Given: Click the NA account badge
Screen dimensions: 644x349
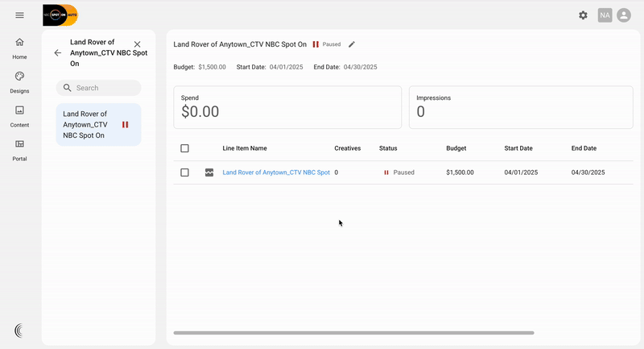Looking at the screenshot, I should point(605,15).
